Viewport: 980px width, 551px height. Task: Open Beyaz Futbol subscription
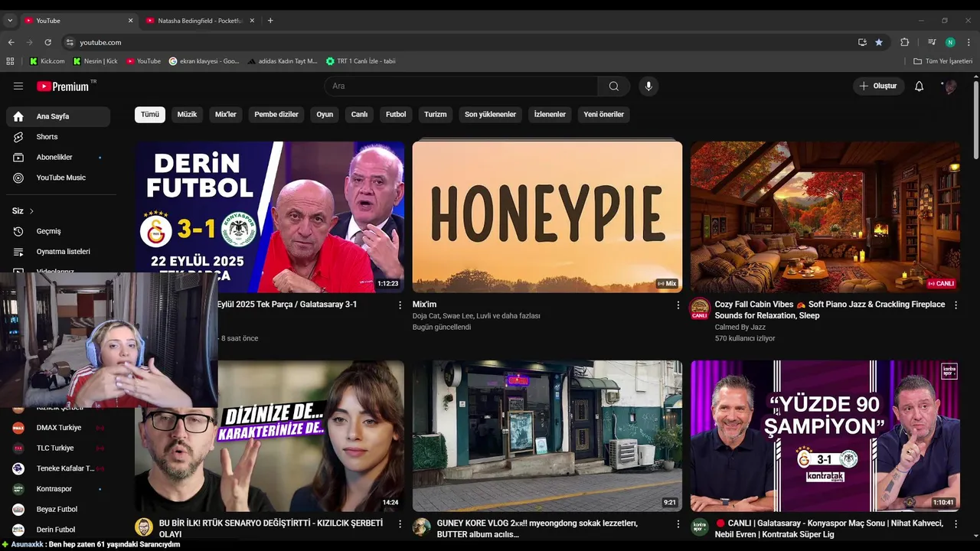58,509
